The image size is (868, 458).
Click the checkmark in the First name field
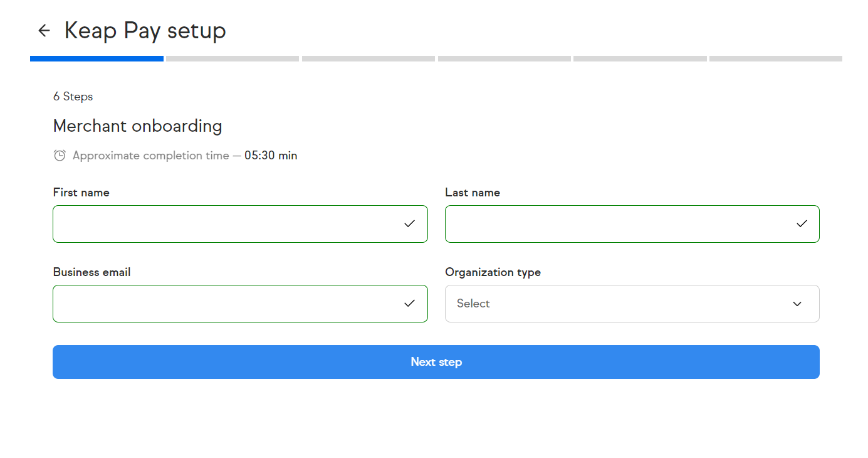click(x=409, y=223)
